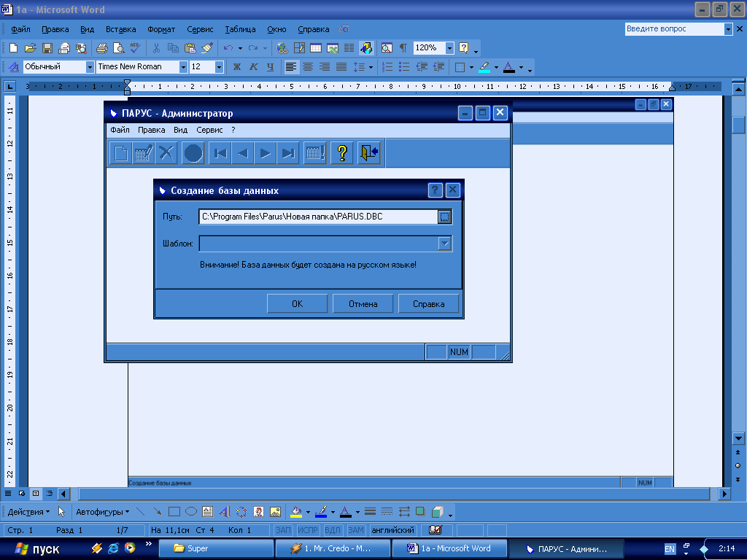Open Автофигуры menu in drawing toolbar
This screenshot has height=560, width=747.
click(102, 512)
